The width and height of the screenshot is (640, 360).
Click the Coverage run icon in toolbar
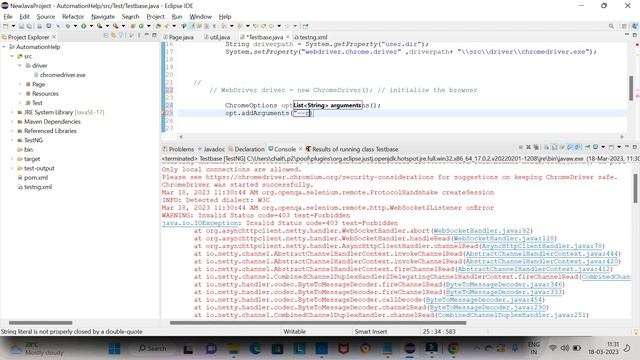(x=99, y=26)
